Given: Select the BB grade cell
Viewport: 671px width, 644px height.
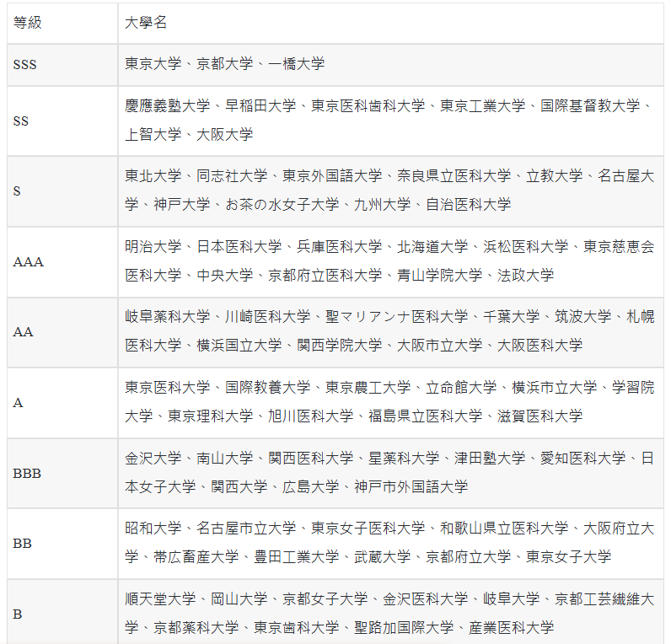Looking at the screenshot, I should point(62,544).
